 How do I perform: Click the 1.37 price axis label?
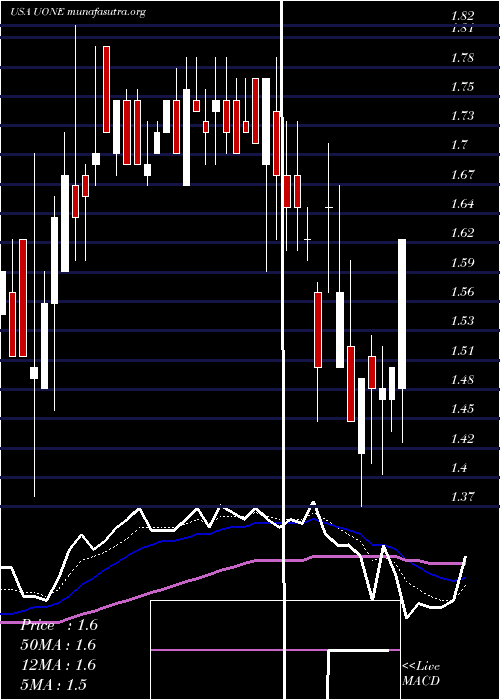point(462,496)
